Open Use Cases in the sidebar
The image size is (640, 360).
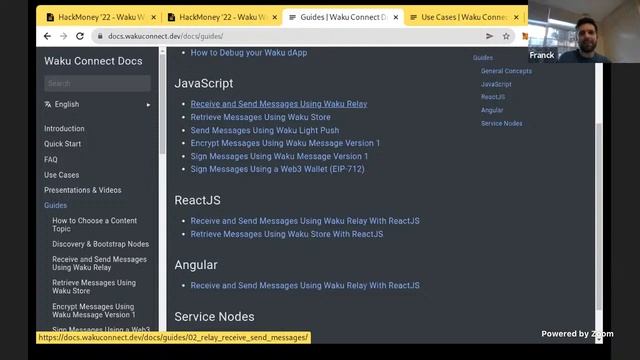point(62,175)
